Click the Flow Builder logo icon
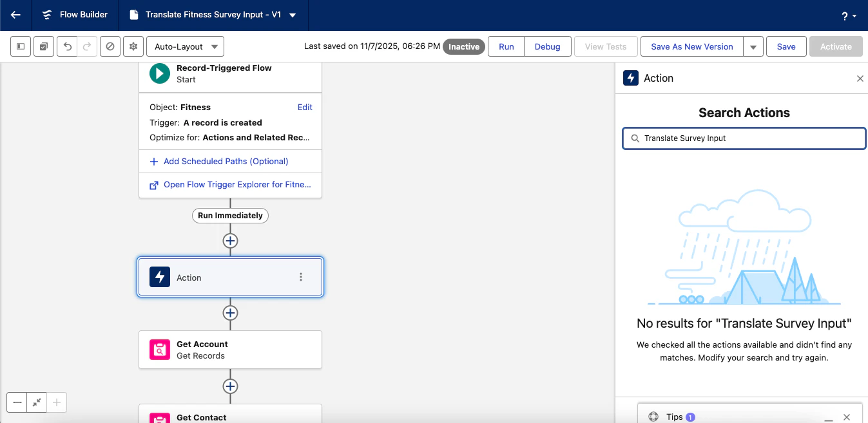 47,15
